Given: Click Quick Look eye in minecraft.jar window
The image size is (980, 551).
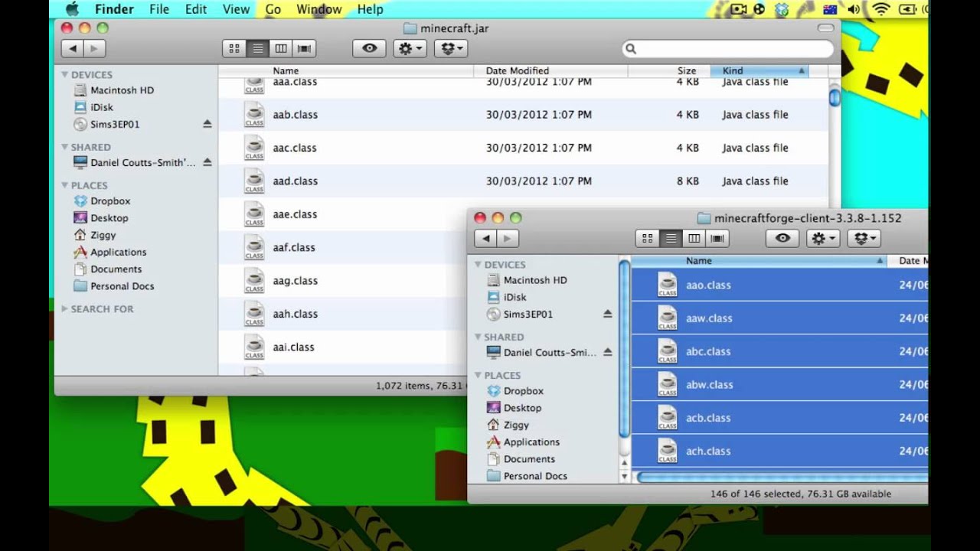Looking at the screenshot, I should (369, 48).
